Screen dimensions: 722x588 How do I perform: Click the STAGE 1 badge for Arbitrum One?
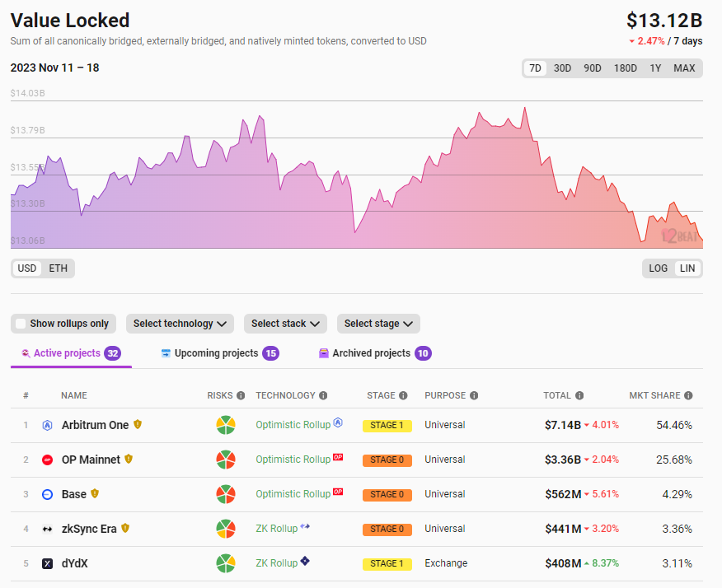point(387,426)
